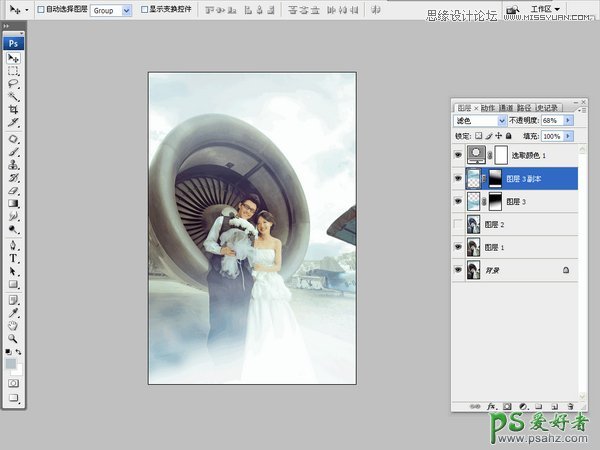Viewport: 600px width, 450px height.
Task: Hide the 图层 3 副本 layer
Action: [x=459, y=179]
